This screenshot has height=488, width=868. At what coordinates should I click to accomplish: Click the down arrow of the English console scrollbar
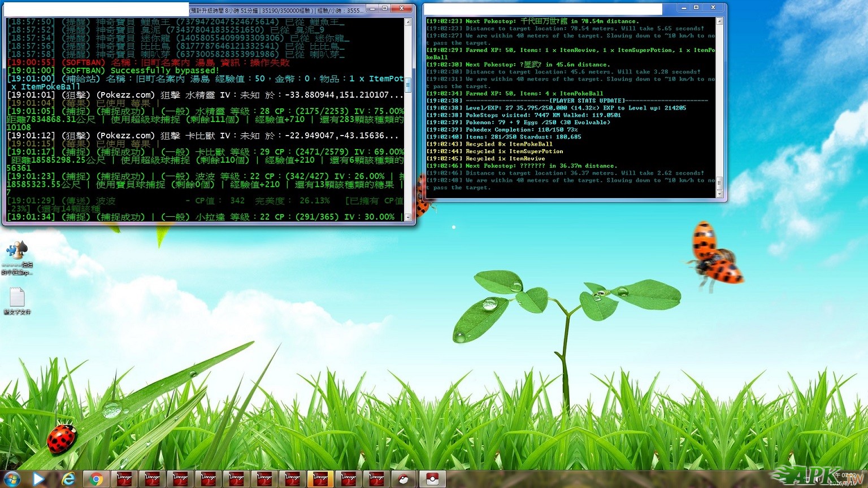point(719,194)
